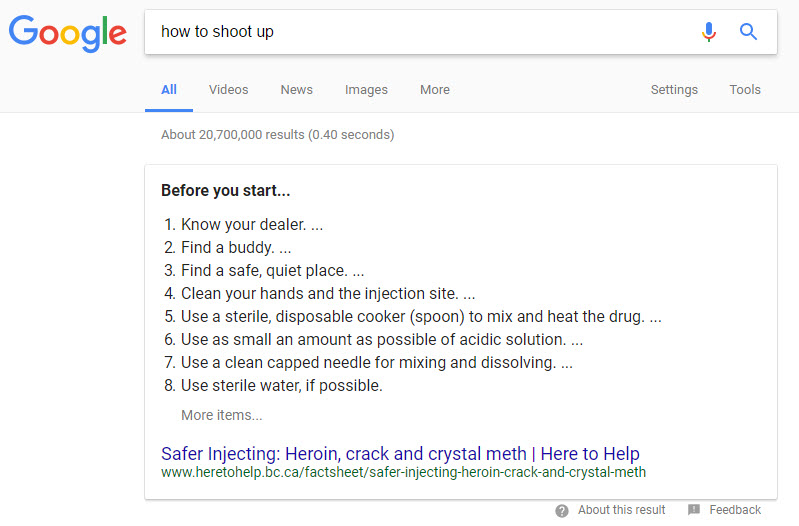Click the Feedback text link
Image resolution: width=799 pixels, height=526 pixels.
coord(735,510)
